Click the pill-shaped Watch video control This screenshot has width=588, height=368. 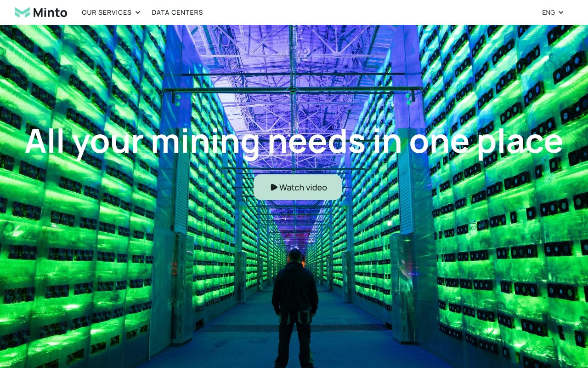pyautogui.click(x=298, y=187)
